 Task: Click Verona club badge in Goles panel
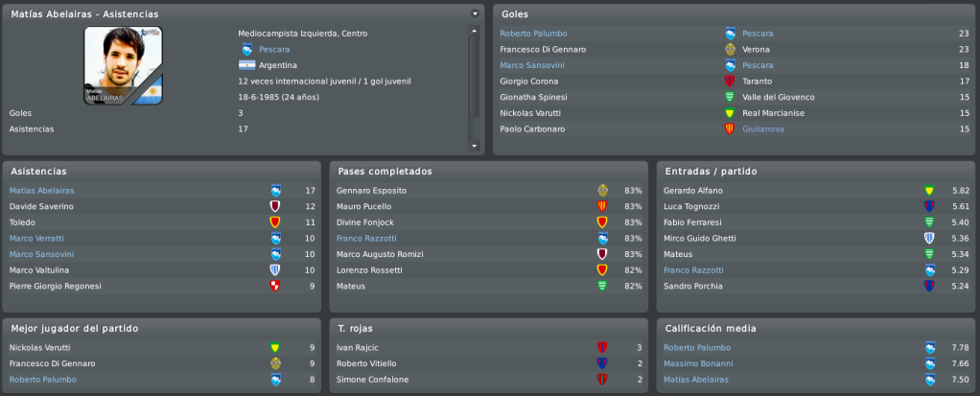730,49
